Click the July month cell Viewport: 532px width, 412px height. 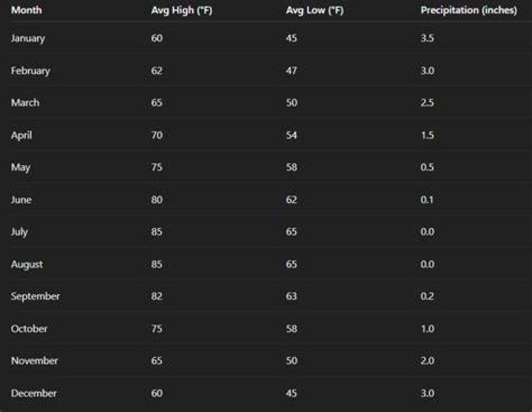(x=19, y=232)
